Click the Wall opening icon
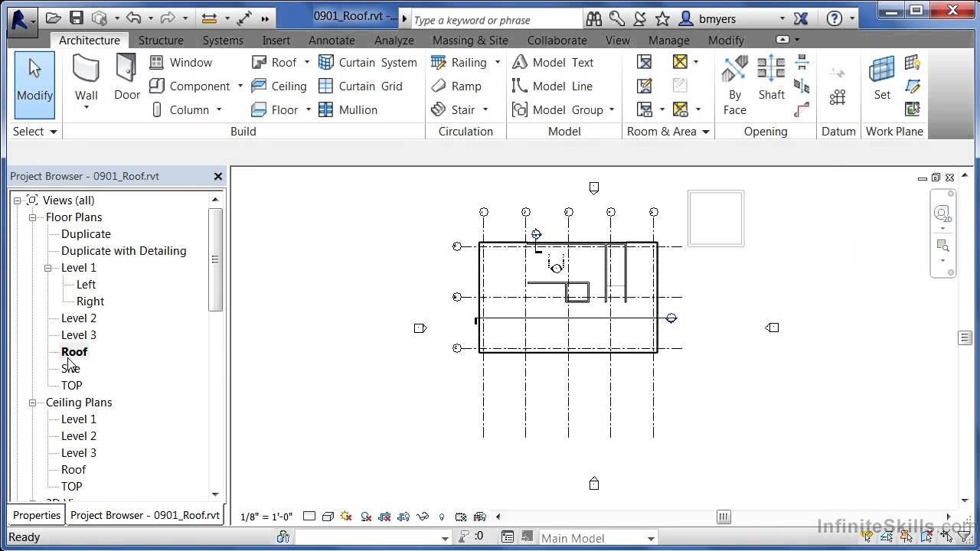This screenshot has width=980, height=551. tap(802, 63)
